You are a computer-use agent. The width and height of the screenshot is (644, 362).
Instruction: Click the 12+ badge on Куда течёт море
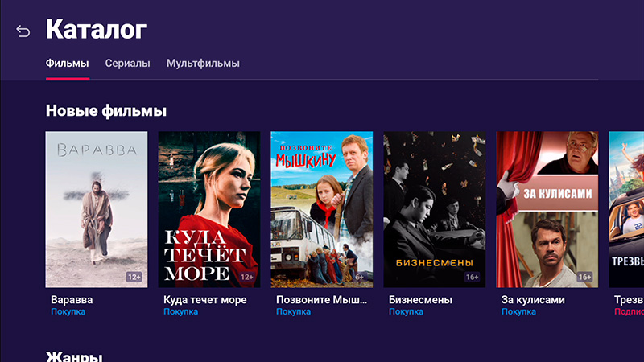(x=247, y=277)
